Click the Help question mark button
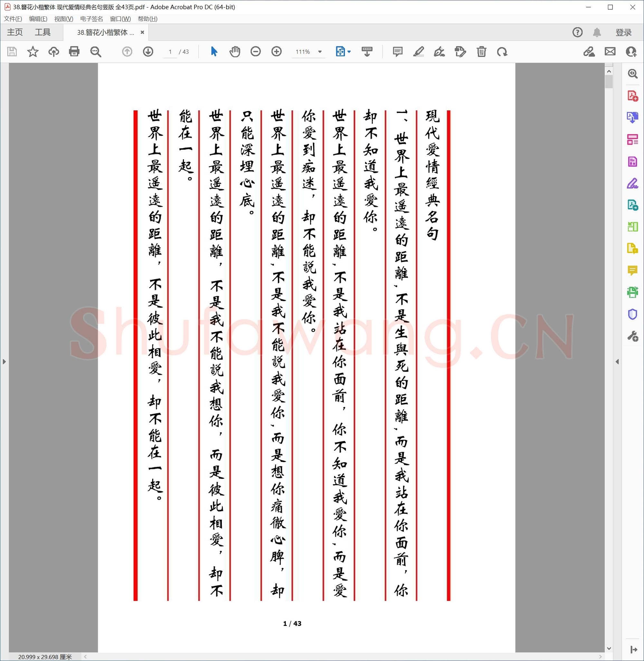The image size is (644, 661). pos(577,32)
